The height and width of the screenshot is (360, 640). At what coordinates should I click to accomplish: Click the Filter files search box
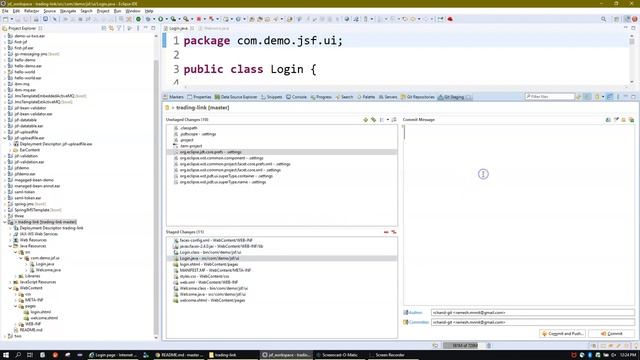click(x=549, y=97)
